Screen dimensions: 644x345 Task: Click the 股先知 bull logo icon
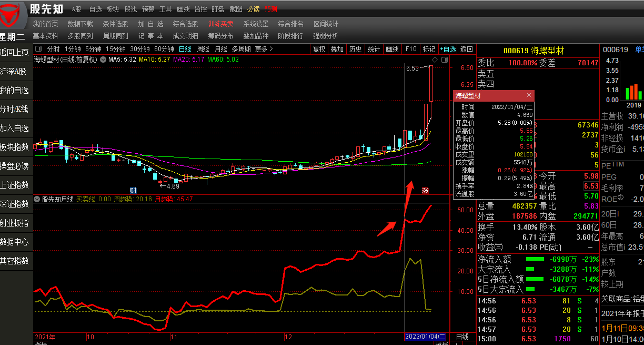tap(13, 14)
